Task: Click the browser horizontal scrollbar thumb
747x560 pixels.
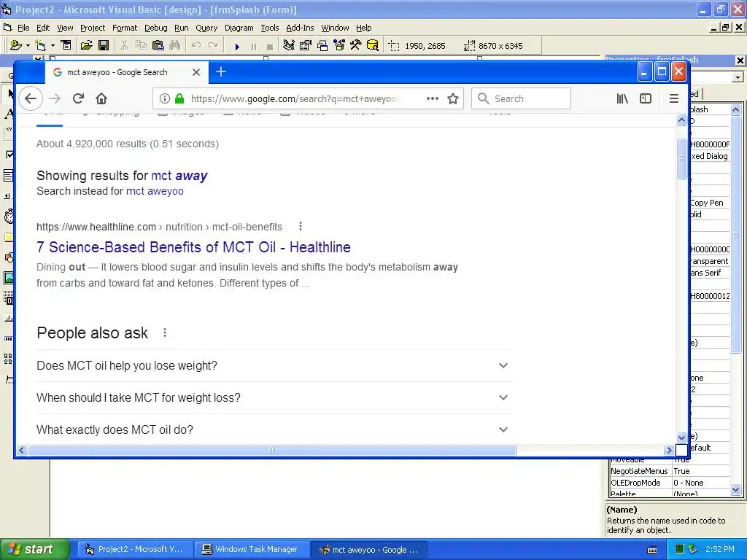Action: point(272,451)
